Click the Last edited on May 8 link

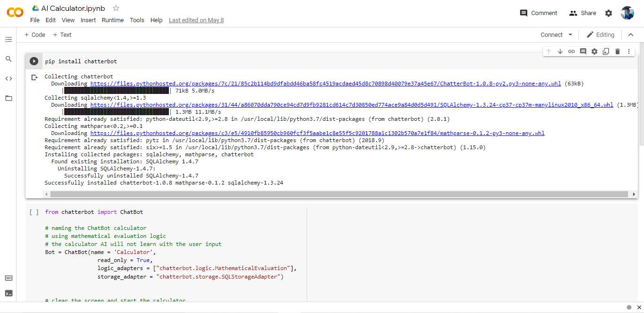(196, 20)
